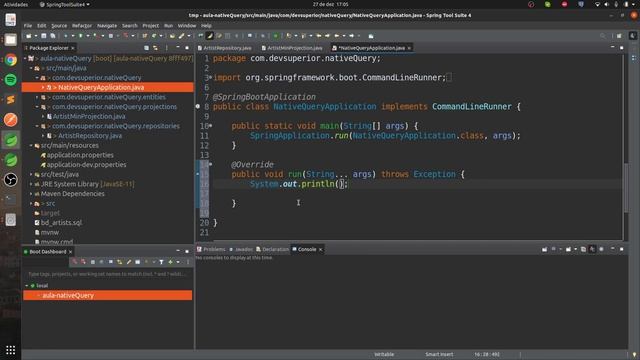Screen dimensions: 640x360
Task: Open the Refactor menu
Action: pos(82,25)
